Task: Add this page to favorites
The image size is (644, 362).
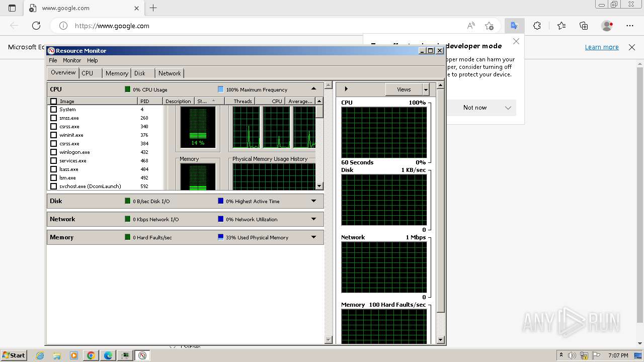Action: click(489, 26)
